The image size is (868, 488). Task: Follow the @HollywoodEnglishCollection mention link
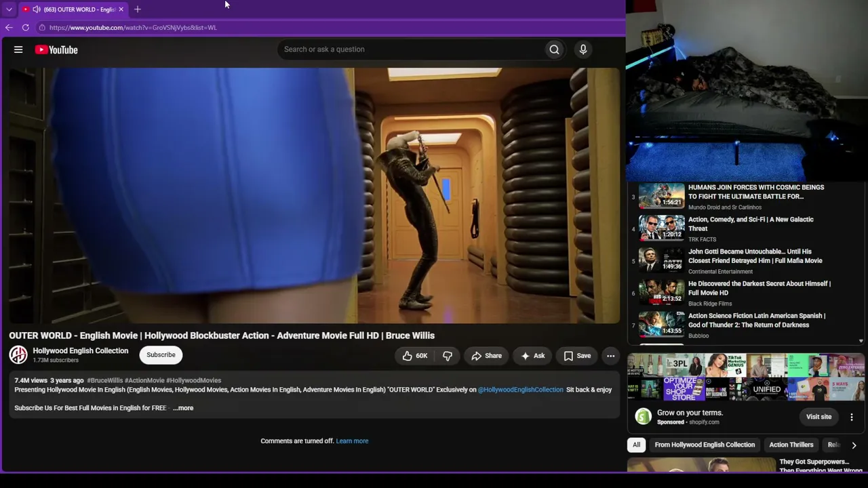click(x=521, y=390)
